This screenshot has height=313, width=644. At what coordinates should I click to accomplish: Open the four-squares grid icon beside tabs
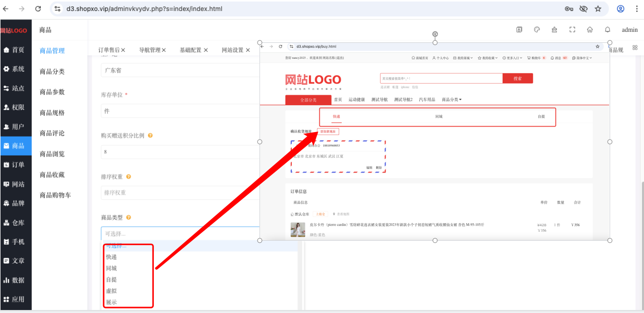pos(635,47)
